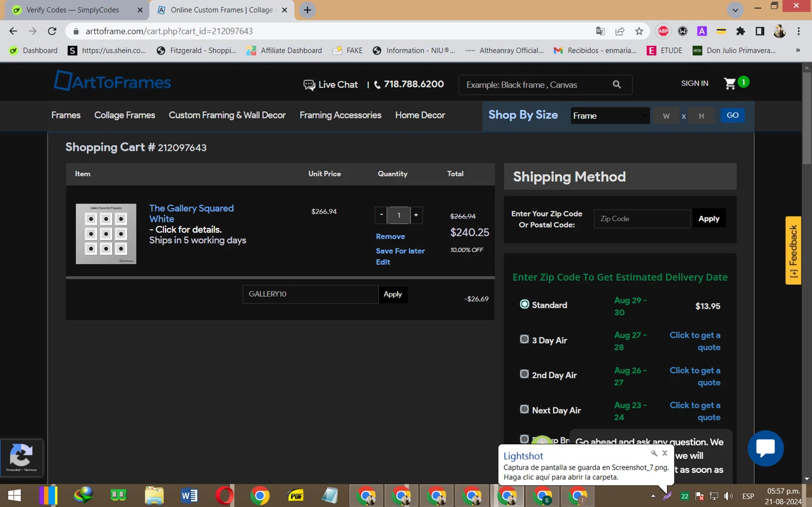812x507 pixels.
Task: Bookmark this tab with the star
Action: [639, 31]
